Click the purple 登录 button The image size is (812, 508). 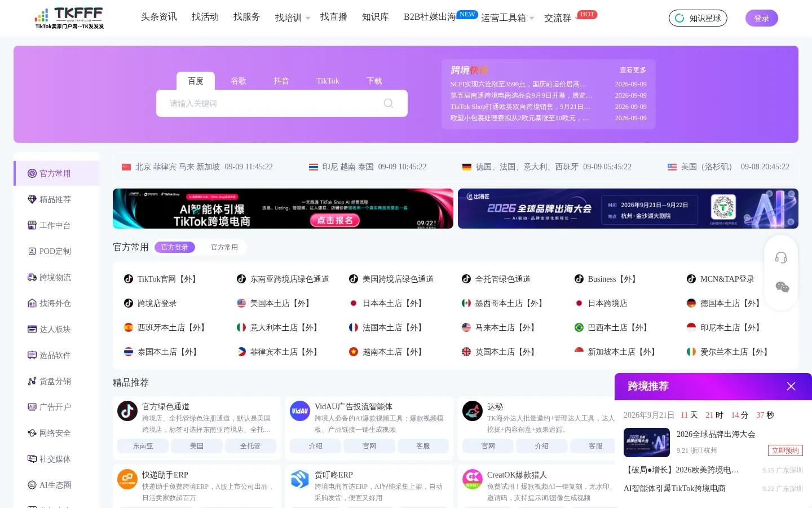click(x=762, y=18)
